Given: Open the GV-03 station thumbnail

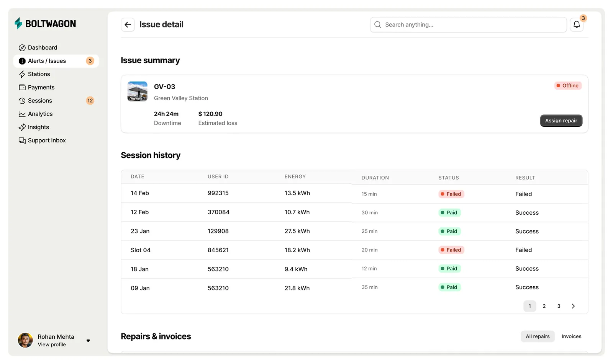Looking at the screenshot, I should click(x=138, y=91).
